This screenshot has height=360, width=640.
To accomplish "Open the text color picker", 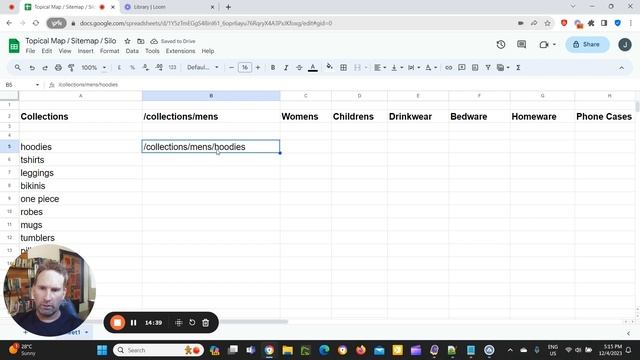I will [x=313, y=67].
